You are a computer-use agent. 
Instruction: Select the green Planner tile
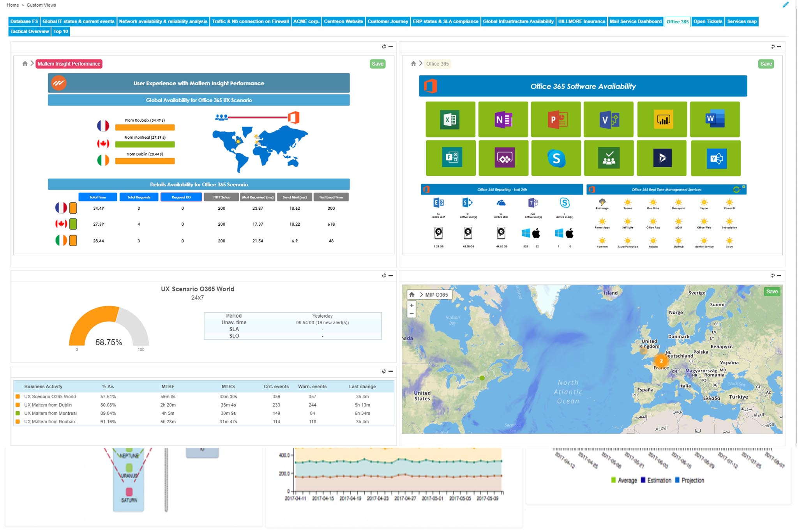(x=609, y=158)
